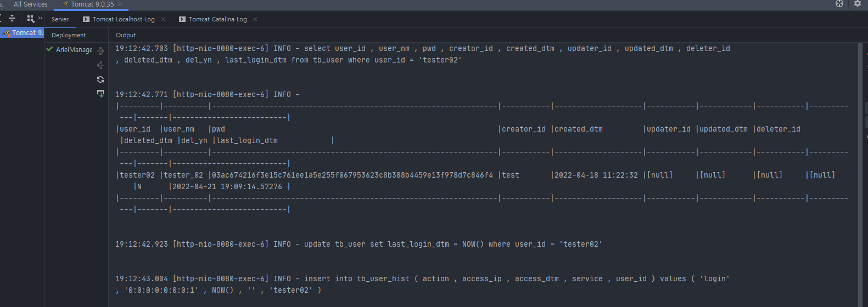
Task: Click the update tb_user log line
Action: pos(359,245)
